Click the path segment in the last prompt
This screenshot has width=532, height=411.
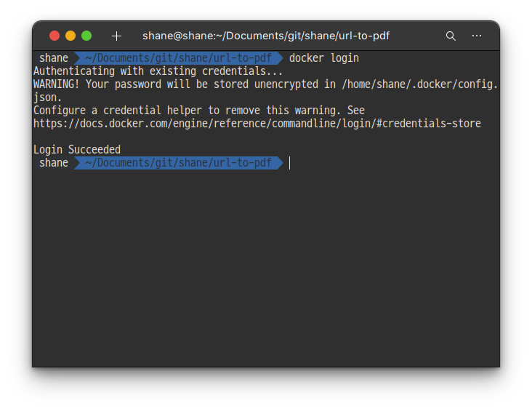pyautogui.click(x=178, y=163)
